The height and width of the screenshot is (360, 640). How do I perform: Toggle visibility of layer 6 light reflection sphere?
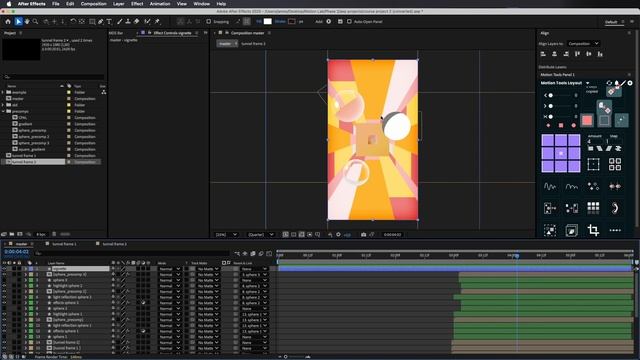(4, 297)
